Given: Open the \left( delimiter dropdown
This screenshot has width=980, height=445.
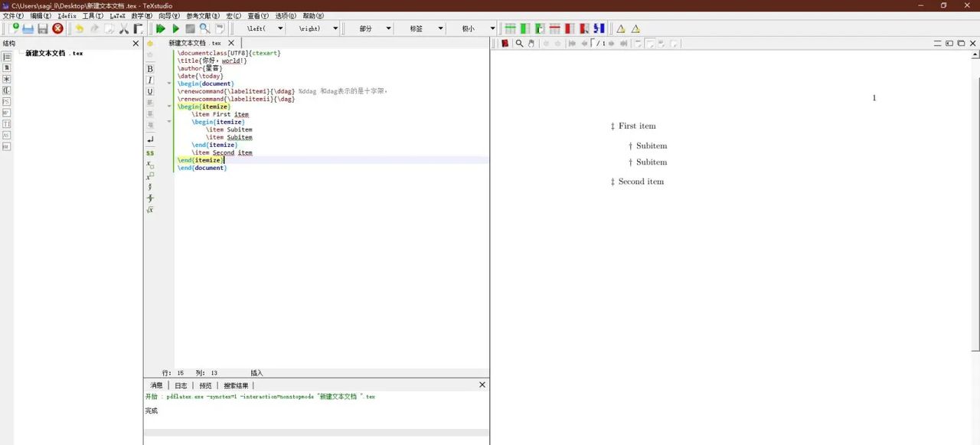Looking at the screenshot, I should [x=279, y=28].
